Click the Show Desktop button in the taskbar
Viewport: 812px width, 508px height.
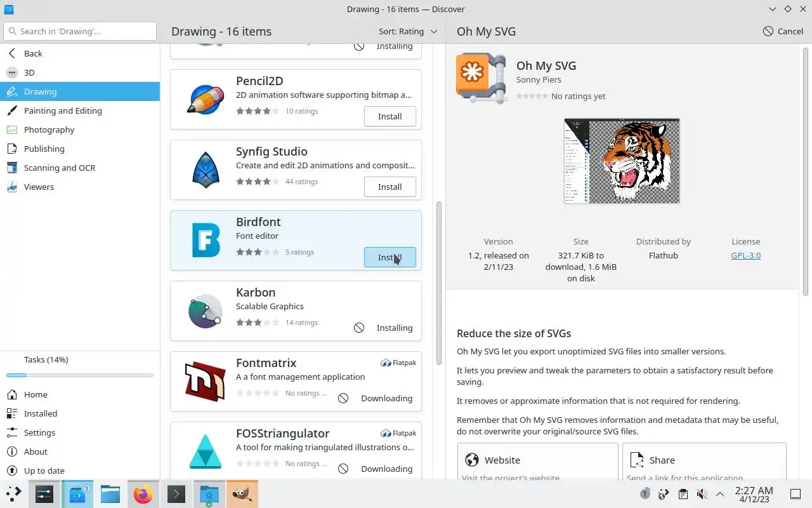click(x=795, y=494)
